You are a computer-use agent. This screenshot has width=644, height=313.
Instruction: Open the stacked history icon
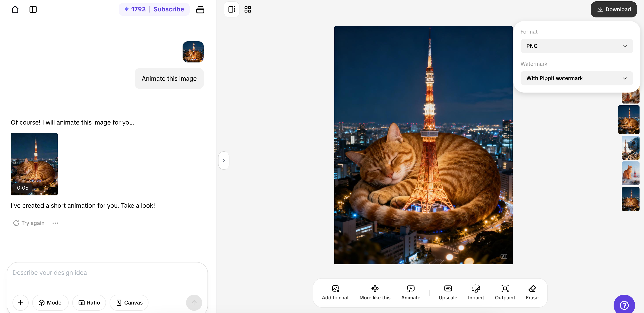point(200,9)
